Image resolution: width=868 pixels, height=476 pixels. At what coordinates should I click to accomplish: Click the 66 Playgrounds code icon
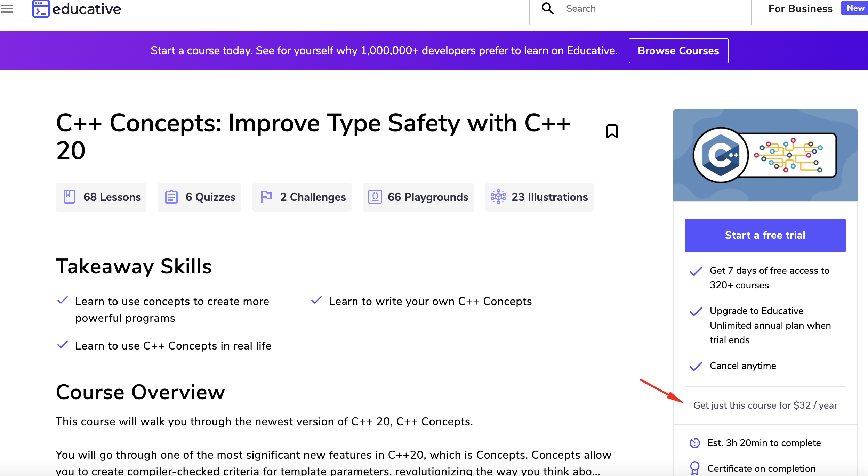(x=375, y=197)
